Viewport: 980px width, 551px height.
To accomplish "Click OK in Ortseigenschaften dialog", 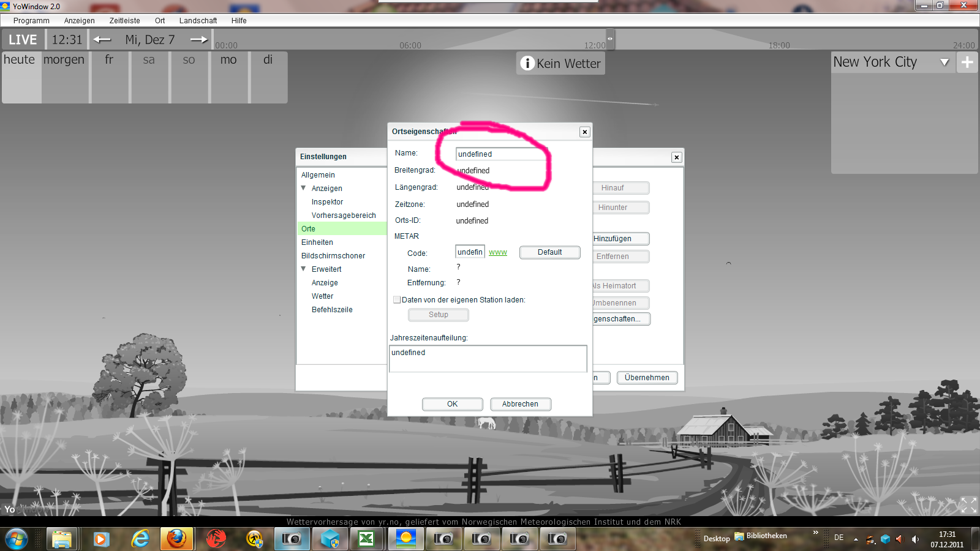I will 452,404.
